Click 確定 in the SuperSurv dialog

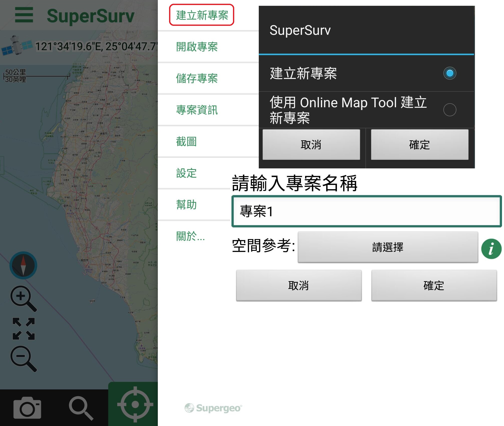coord(420,145)
